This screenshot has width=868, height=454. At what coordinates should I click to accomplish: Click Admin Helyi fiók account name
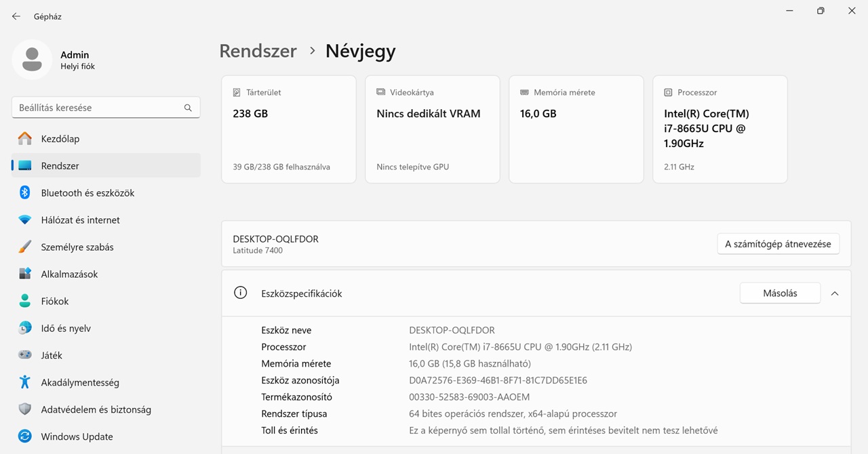tap(77, 60)
